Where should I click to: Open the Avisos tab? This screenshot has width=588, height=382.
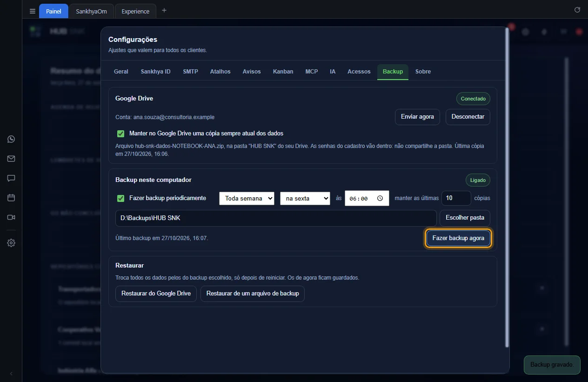[252, 72]
